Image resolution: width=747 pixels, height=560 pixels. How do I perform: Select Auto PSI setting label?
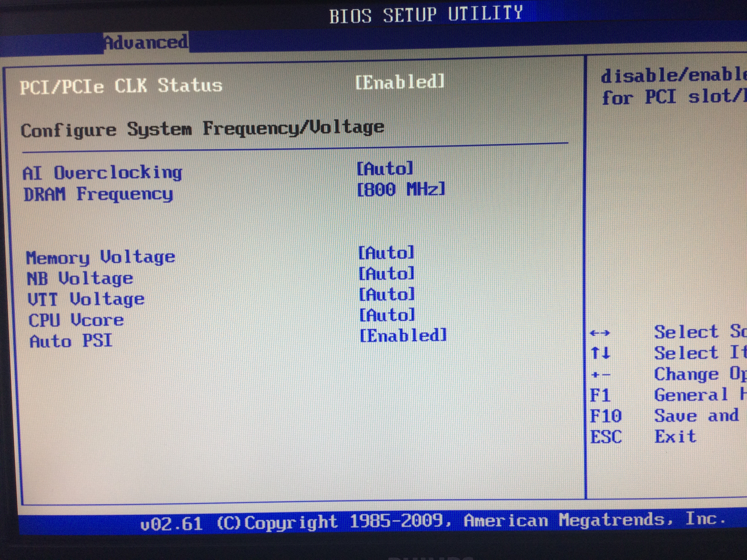click(x=71, y=341)
